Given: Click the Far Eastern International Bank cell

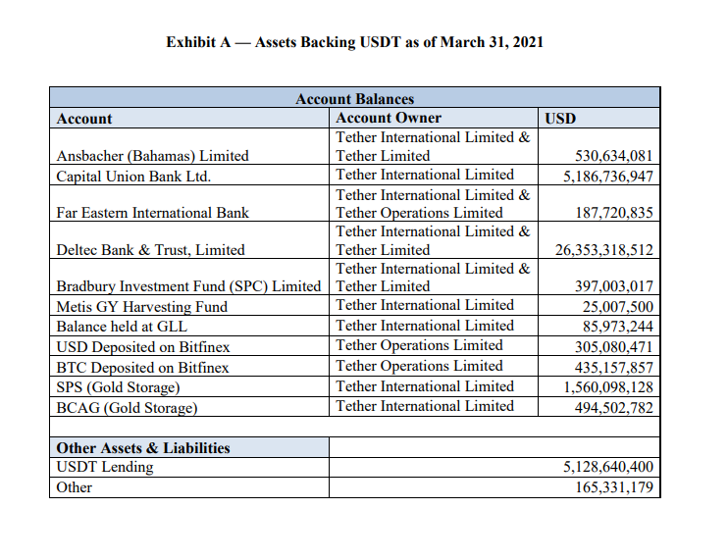Looking at the screenshot, I should [152, 212].
